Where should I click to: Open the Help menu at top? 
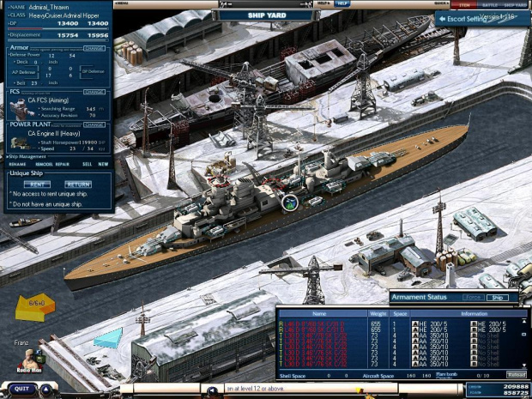coord(342,3)
